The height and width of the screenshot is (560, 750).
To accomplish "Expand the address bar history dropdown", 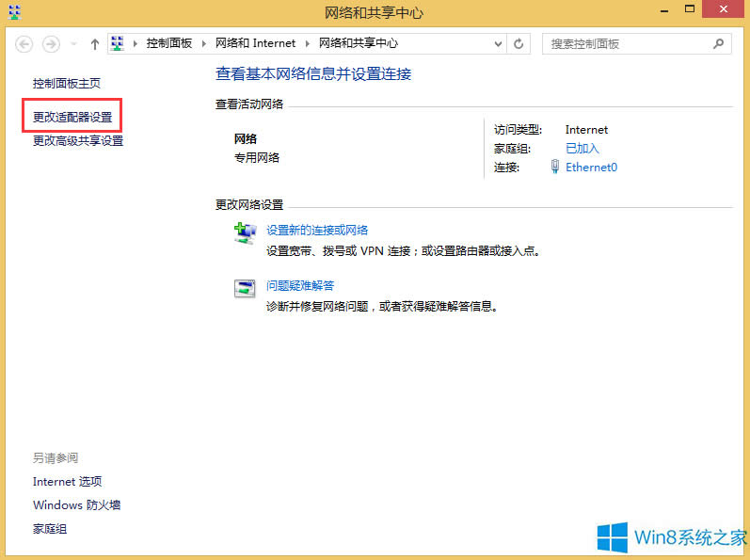I will (x=499, y=43).
